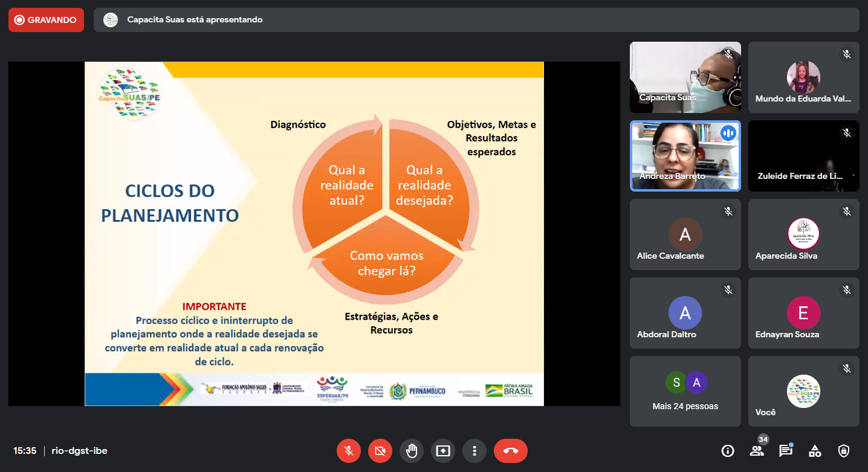Click the red GRAVANDO recording indicator
This screenshot has height=472, width=868.
46,20
